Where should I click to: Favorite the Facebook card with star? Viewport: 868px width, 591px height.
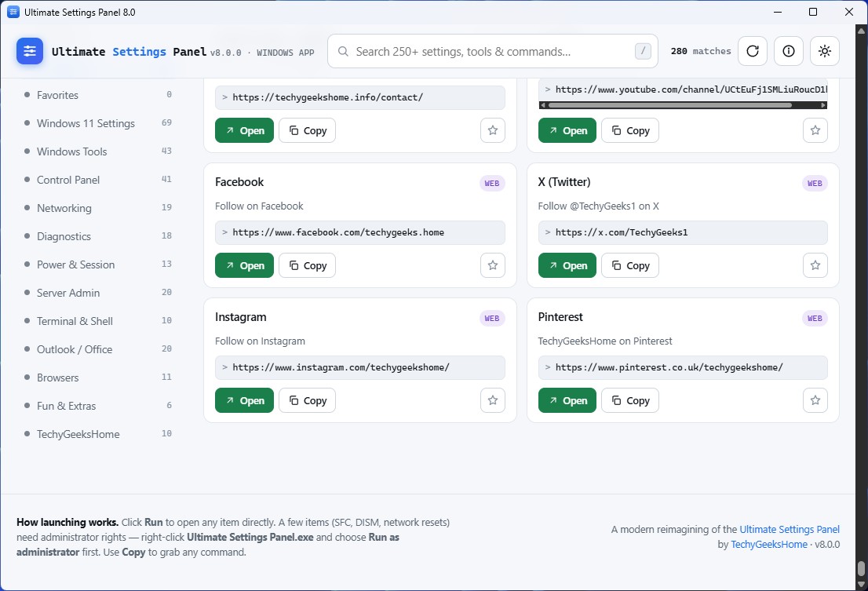pyautogui.click(x=493, y=265)
